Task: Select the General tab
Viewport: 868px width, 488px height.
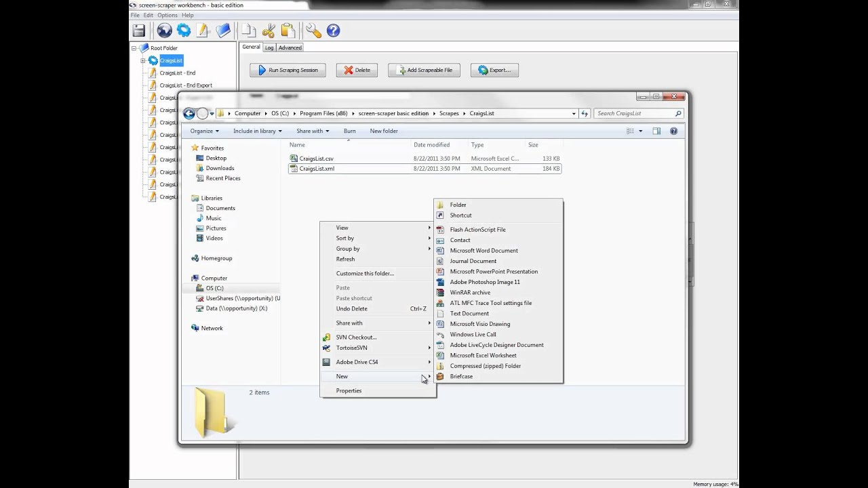Action: (251, 47)
